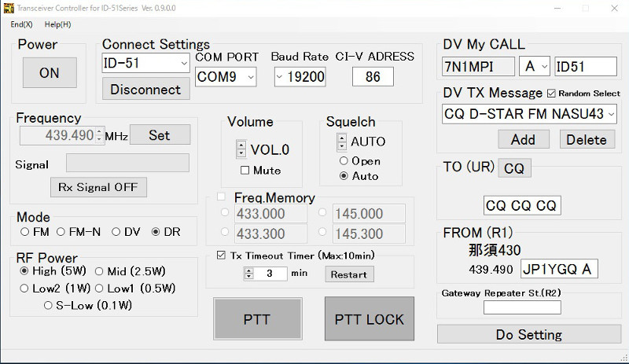Click the frequency Set button
Screen dimensions: 629x364
tap(160, 135)
